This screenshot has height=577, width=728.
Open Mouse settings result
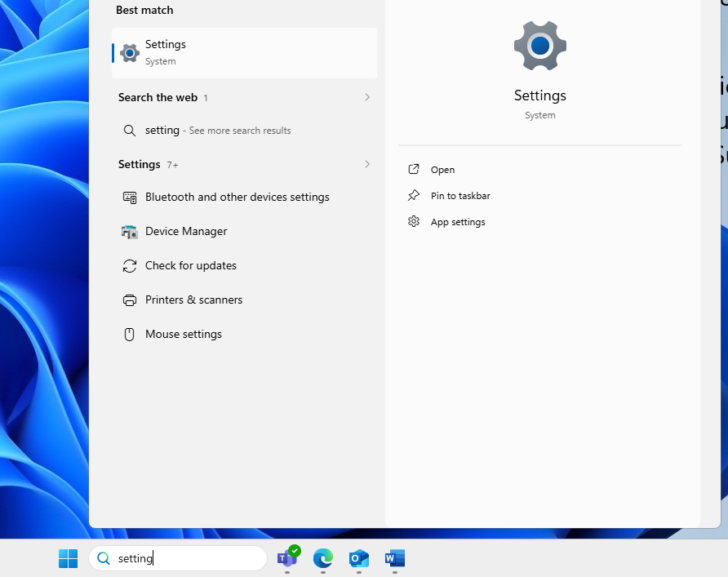[244, 335]
